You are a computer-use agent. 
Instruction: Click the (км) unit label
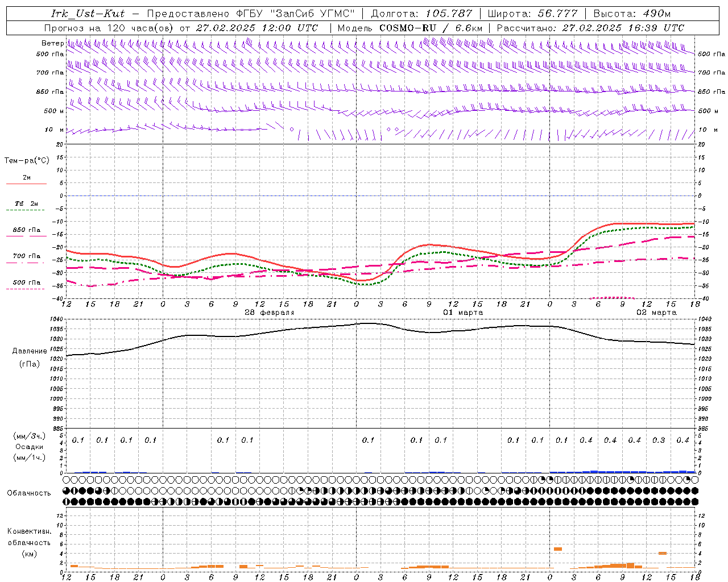pos(29,554)
